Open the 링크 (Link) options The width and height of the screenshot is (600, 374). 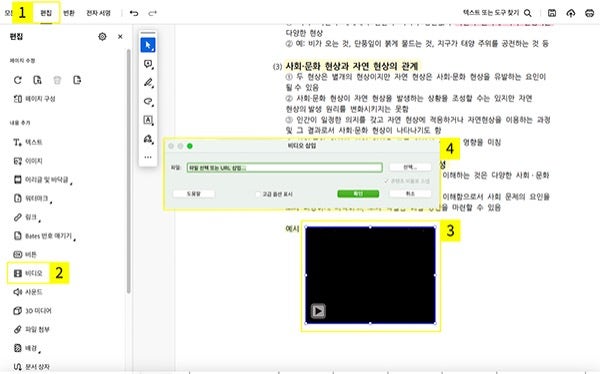[27, 217]
